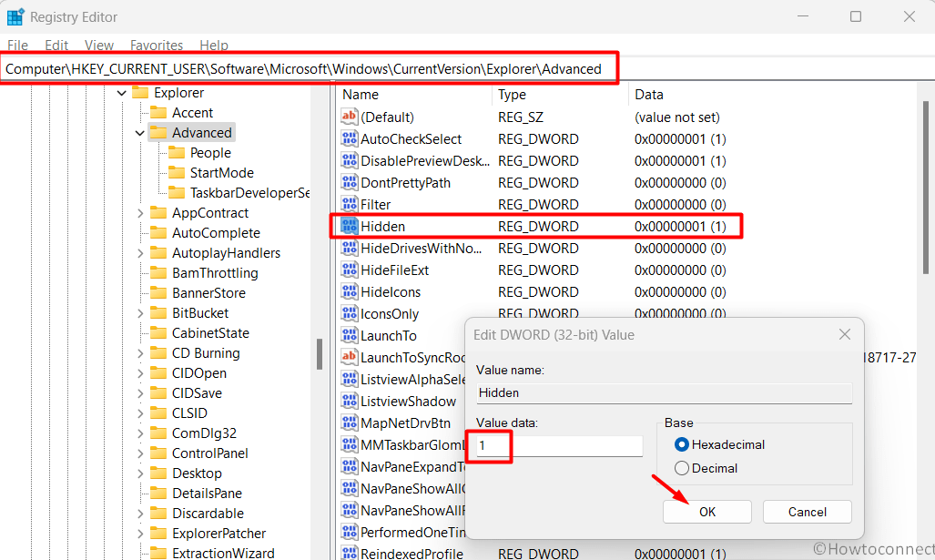Click the ReindexedProfile DWORD icon
This screenshot has width=935, height=560.
(349, 554)
